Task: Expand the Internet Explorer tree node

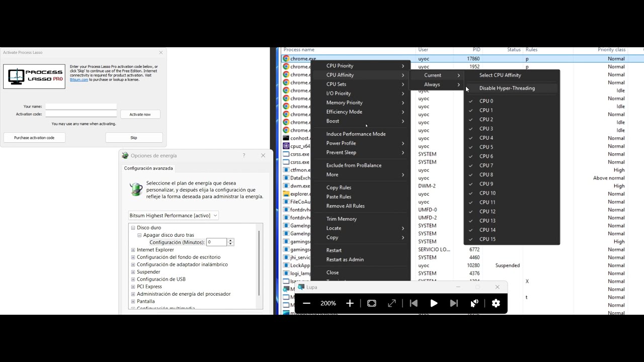Action: [133, 250]
